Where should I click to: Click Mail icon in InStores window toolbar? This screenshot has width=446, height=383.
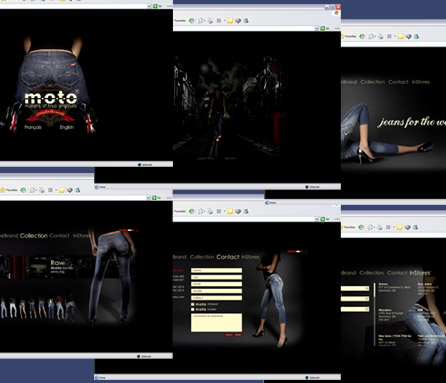pos(370,227)
